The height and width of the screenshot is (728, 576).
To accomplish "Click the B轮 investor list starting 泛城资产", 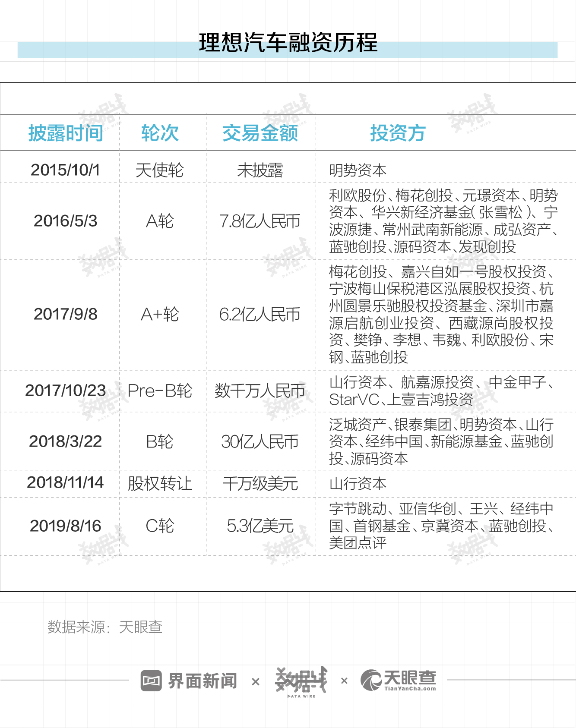I will [x=441, y=441].
